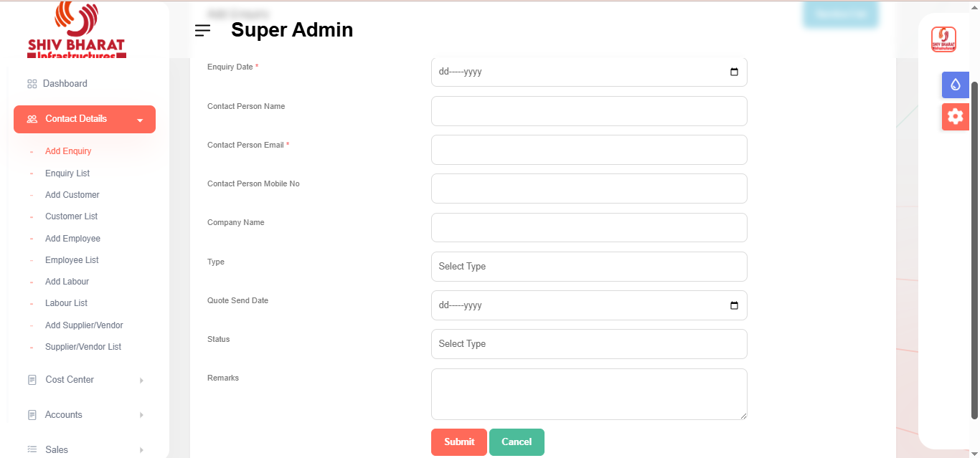Open the blue droplet theme icon
This screenshot has width=980, height=458.
[x=955, y=85]
